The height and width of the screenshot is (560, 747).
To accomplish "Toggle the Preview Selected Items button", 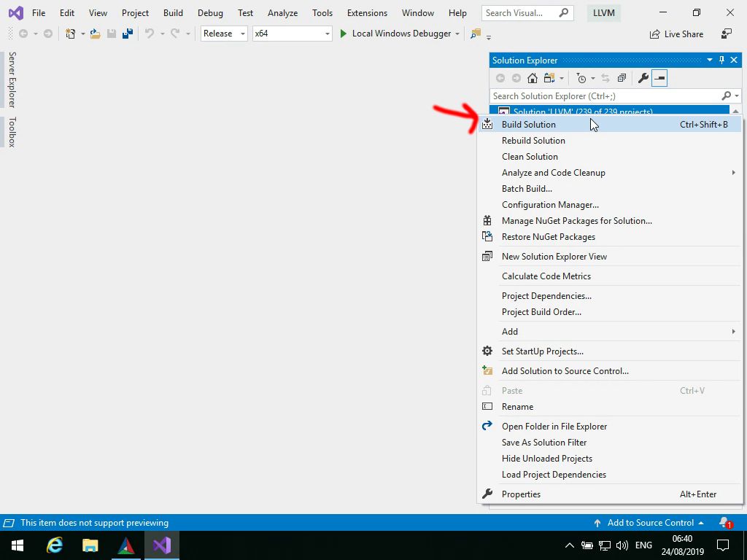I will [658, 78].
